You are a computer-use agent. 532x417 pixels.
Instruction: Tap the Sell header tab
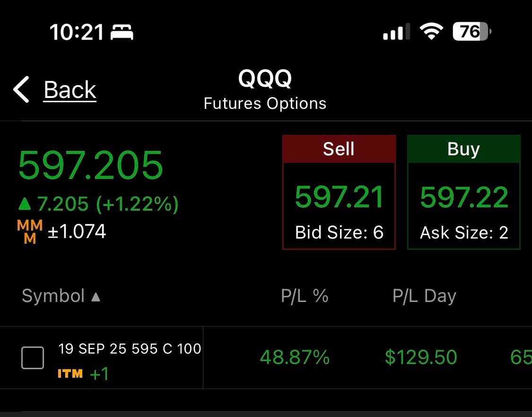click(339, 149)
